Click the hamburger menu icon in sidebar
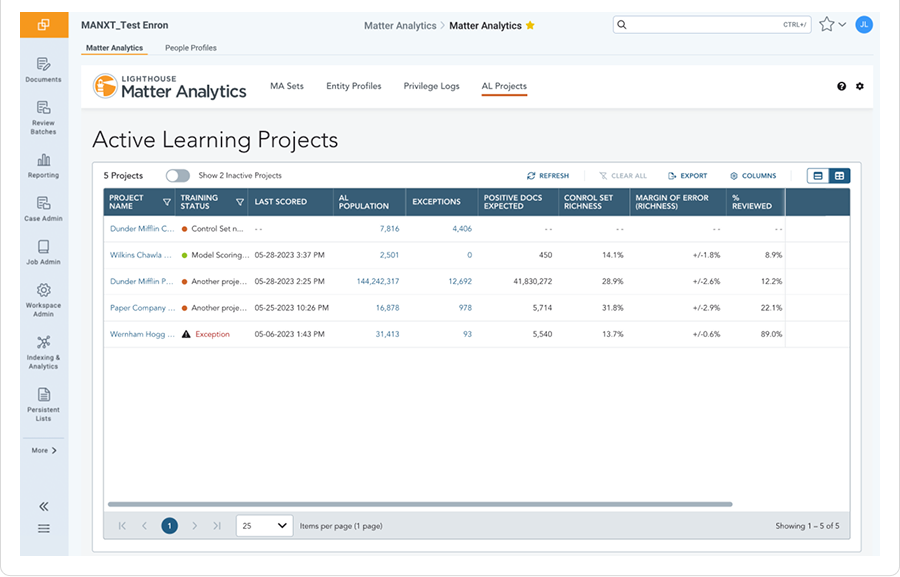 point(44,528)
